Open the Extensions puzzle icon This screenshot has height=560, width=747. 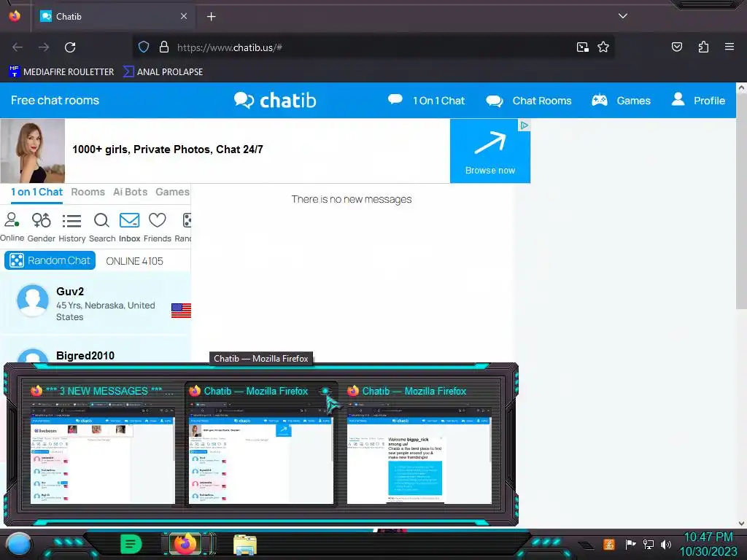(x=703, y=47)
